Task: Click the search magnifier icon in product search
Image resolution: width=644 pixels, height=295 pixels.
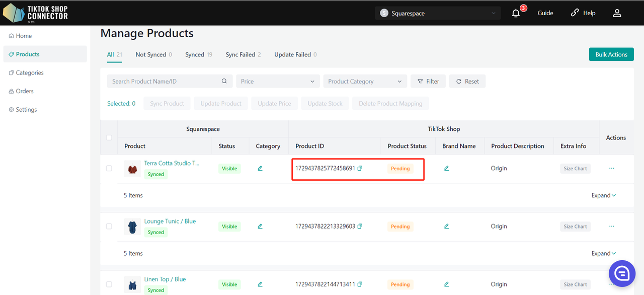Action: 224,82
